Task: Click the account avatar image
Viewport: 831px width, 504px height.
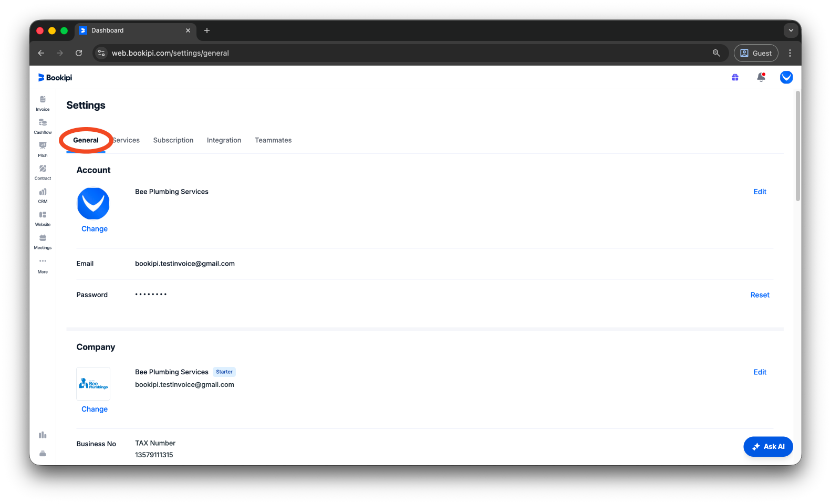Action: [93, 204]
